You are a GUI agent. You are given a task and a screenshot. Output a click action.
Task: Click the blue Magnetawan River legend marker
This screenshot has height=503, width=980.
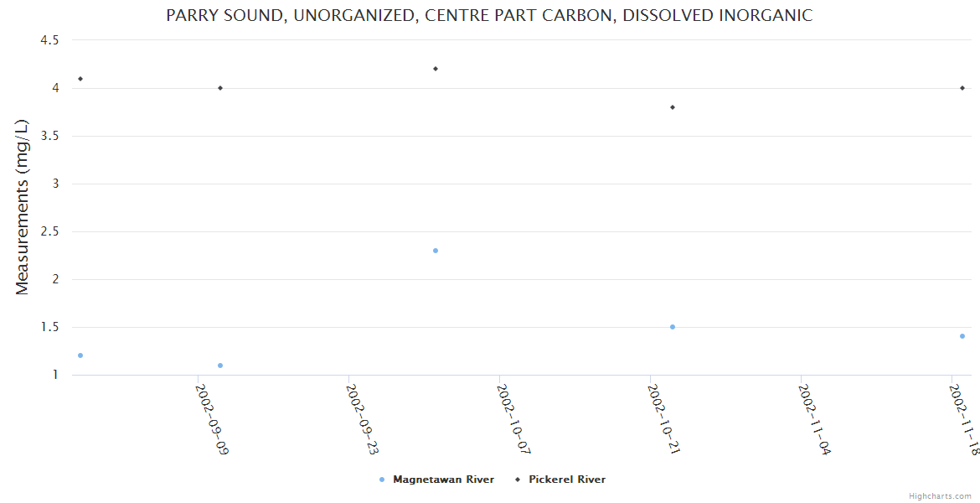(x=382, y=480)
